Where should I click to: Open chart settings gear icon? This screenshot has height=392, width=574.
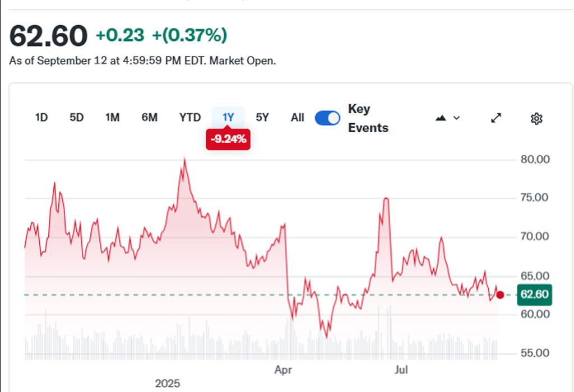(x=536, y=118)
